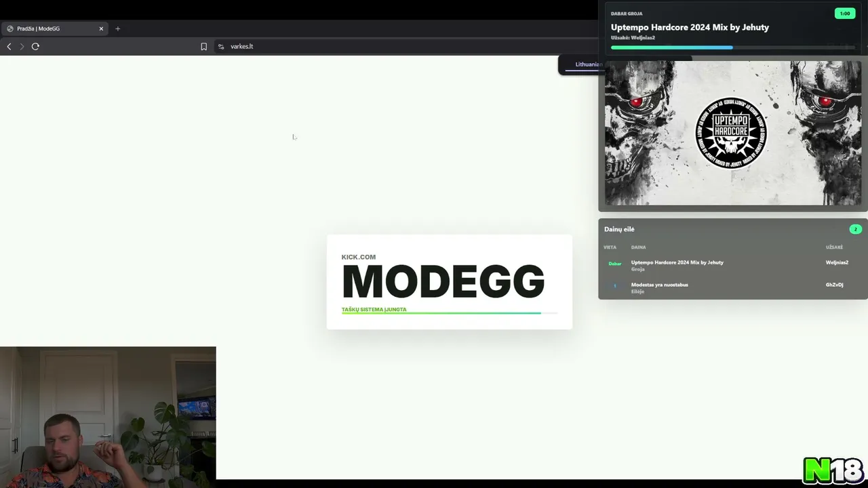Click the DAINA column header
The height and width of the screenshot is (488, 868).
click(x=638, y=247)
